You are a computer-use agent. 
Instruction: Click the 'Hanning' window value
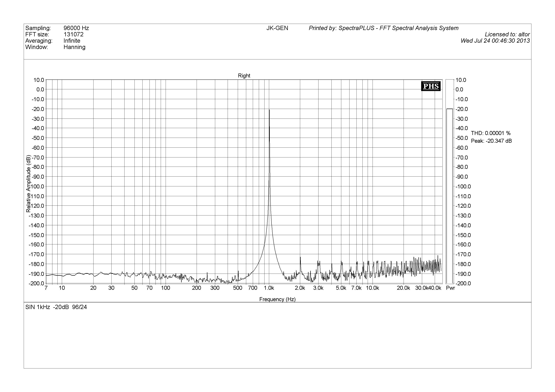click(75, 47)
